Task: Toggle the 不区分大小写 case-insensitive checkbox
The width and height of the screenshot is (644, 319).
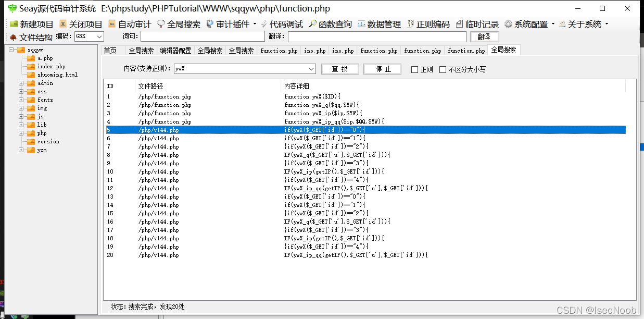Action: [x=443, y=69]
